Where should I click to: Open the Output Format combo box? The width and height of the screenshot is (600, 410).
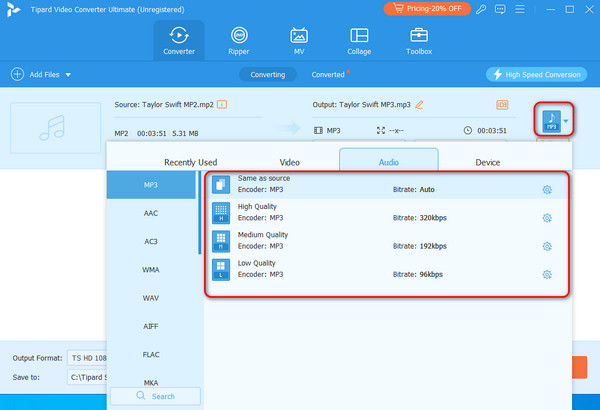[x=87, y=358]
